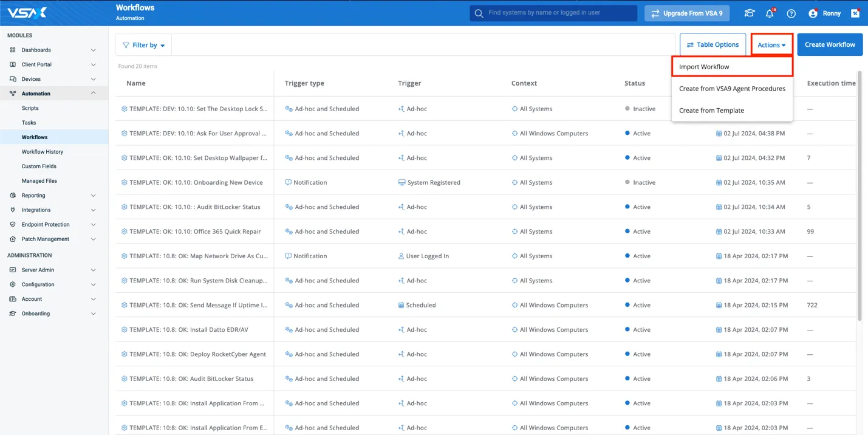This screenshot has width=868, height=435.
Task: Click the notifications bell icon
Action: [x=770, y=13]
